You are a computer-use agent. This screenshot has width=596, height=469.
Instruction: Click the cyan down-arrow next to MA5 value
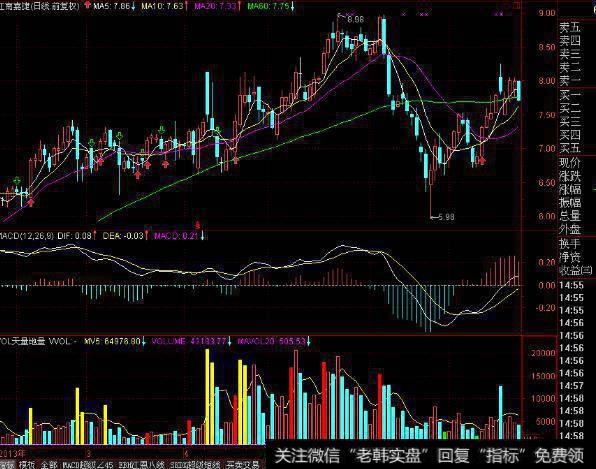[x=133, y=6]
